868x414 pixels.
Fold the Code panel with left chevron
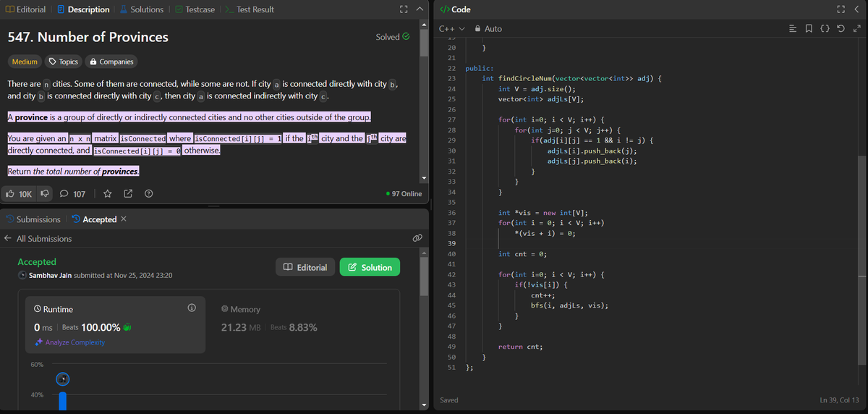tap(856, 9)
